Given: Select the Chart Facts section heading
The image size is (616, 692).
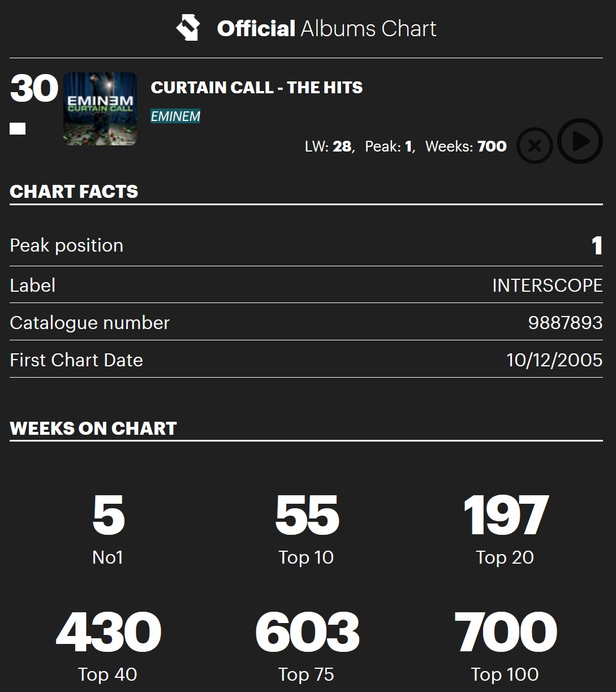Looking at the screenshot, I should [x=74, y=192].
